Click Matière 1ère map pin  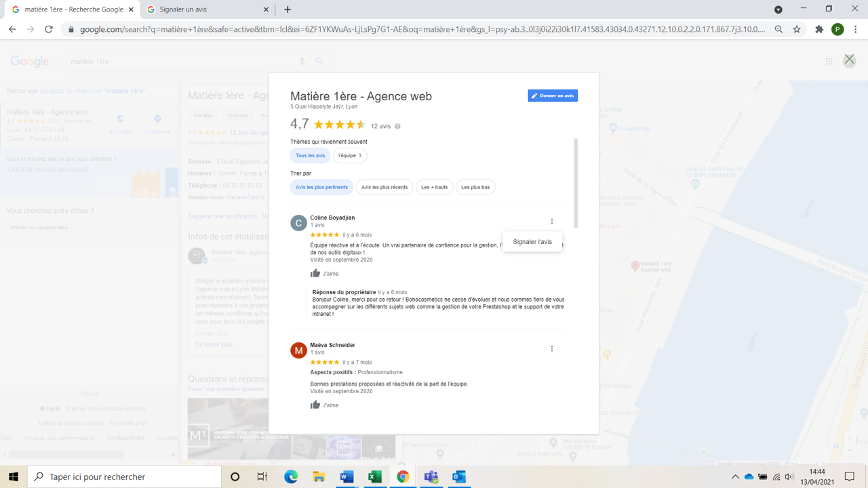[635, 266]
